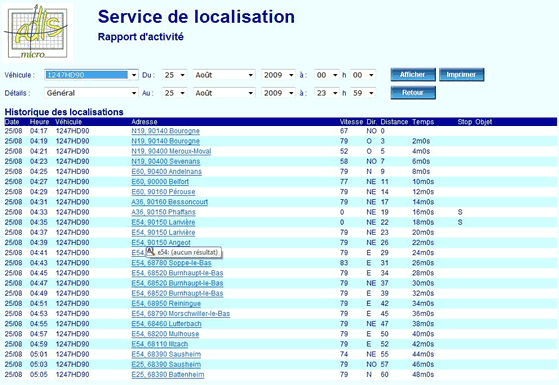The image size is (559, 385).
Task: Click magnifier icon in e54 tooltip
Action: pyautogui.click(x=150, y=252)
